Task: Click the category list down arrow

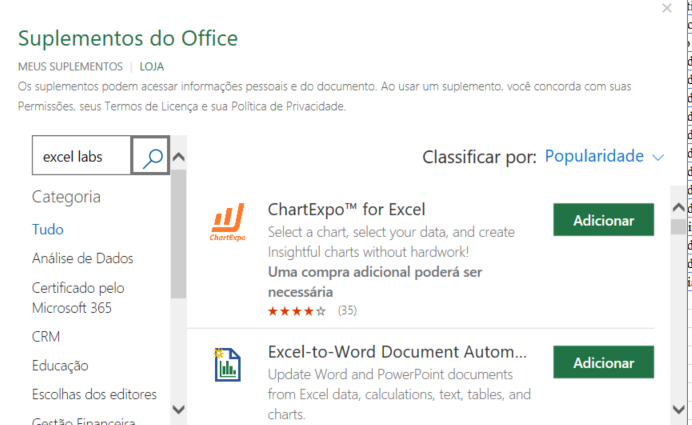Action: (178, 409)
